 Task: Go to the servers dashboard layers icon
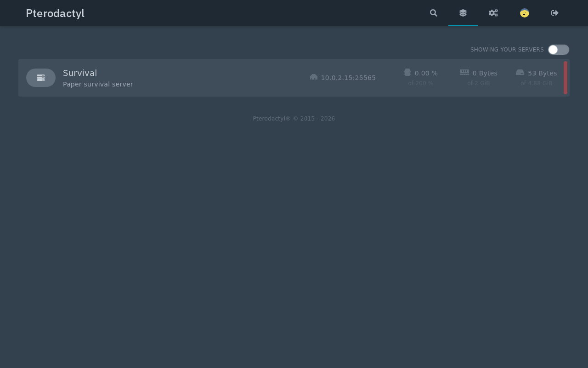(x=463, y=13)
